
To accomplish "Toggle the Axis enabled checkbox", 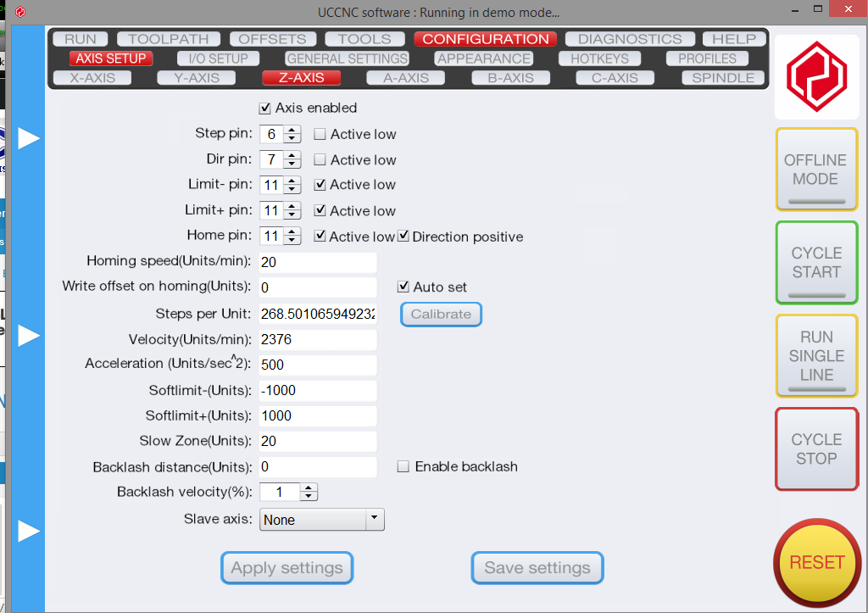I will tap(265, 109).
